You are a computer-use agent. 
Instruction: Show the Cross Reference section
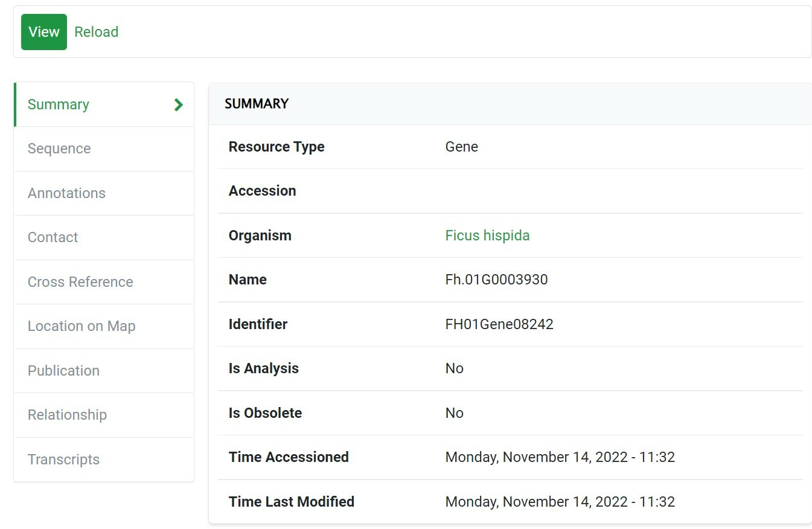80,282
